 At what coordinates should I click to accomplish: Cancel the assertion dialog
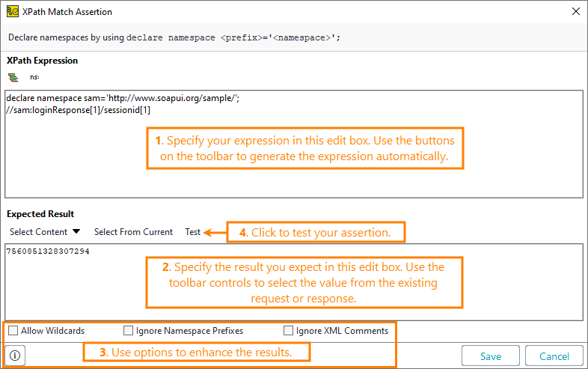click(x=554, y=356)
